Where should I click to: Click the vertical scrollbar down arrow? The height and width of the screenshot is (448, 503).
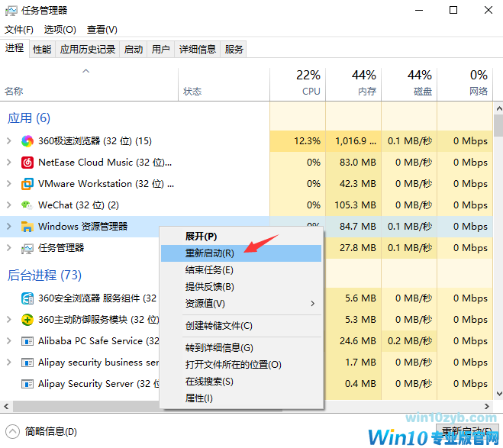coord(499,394)
